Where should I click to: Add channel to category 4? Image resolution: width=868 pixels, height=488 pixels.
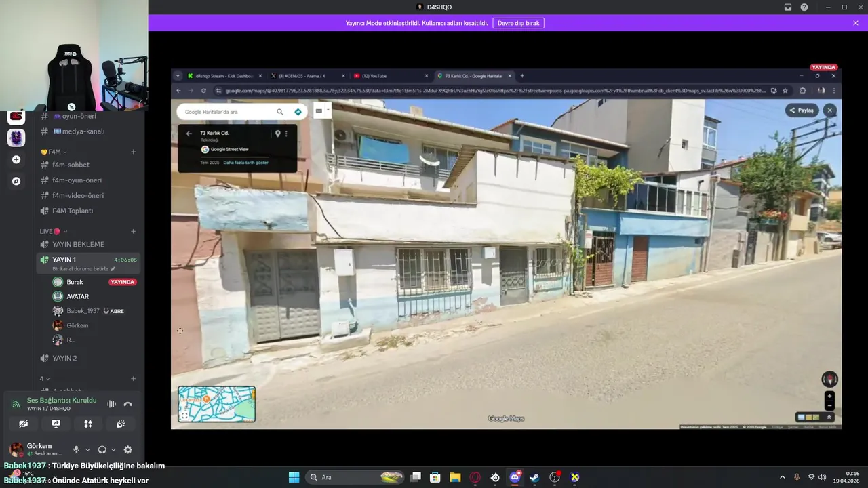tap(133, 379)
